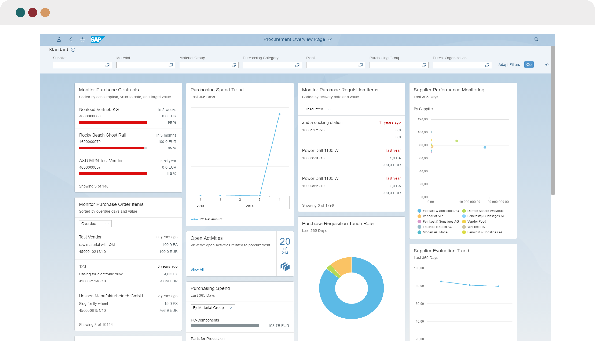Viewport: 595px width, 364px height.
Task: Open value help for Purchasing Category field
Action: point(297,65)
